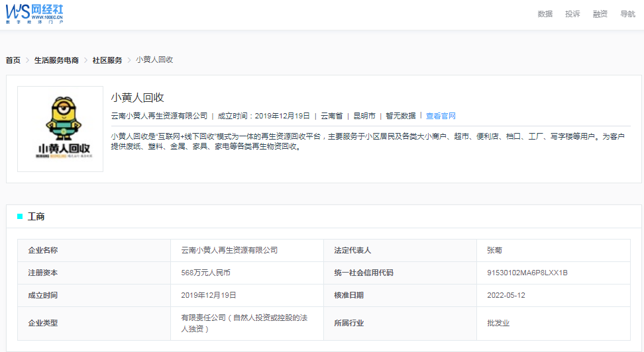644x352 pixels.
Task: Click the credit code 91530102MA6P8LXX1B
Action: pos(527,273)
